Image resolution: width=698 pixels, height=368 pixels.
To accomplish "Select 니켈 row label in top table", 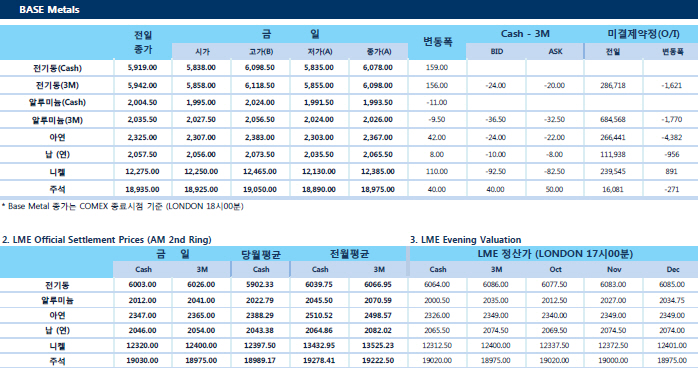I will pyautogui.click(x=57, y=172).
